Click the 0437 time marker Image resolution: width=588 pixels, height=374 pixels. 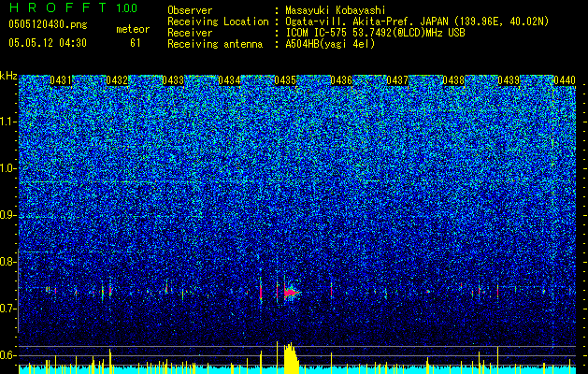[397, 80]
